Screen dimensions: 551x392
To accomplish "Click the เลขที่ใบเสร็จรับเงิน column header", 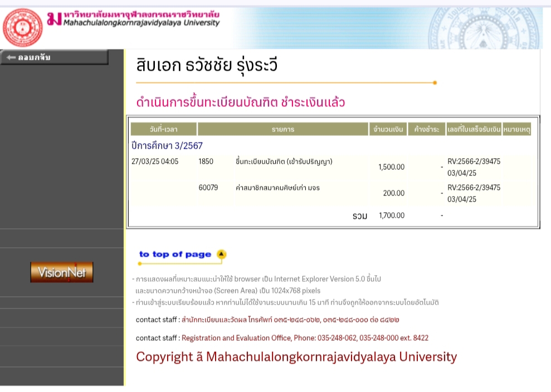I will click(x=474, y=129).
